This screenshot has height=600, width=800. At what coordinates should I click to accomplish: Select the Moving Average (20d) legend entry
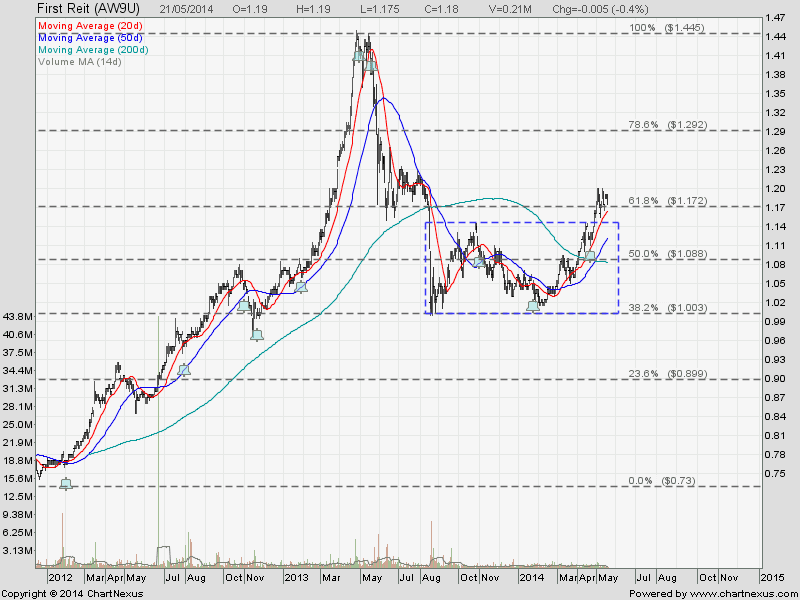(x=90, y=26)
